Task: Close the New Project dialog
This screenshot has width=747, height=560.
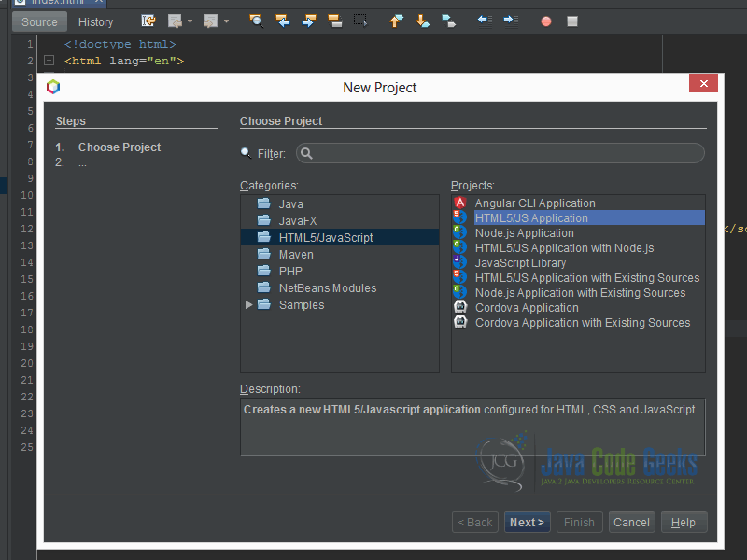Action: point(703,83)
